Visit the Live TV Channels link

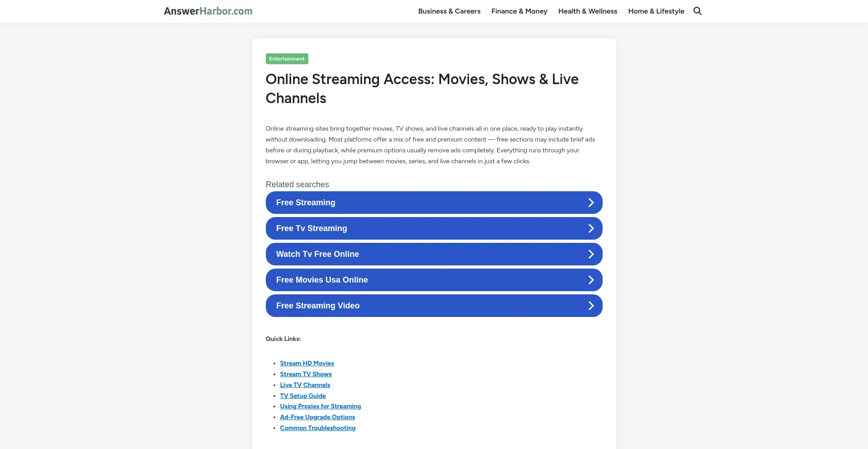[x=305, y=385]
